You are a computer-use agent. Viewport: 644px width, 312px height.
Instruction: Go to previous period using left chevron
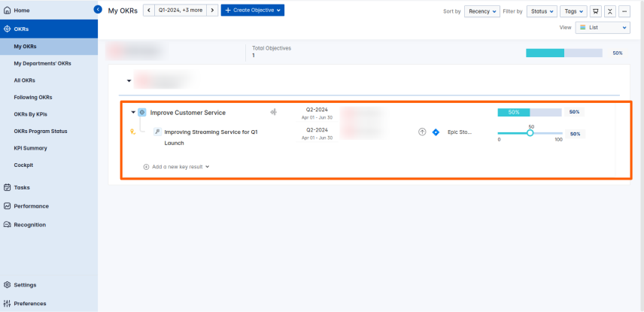click(149, 11)
